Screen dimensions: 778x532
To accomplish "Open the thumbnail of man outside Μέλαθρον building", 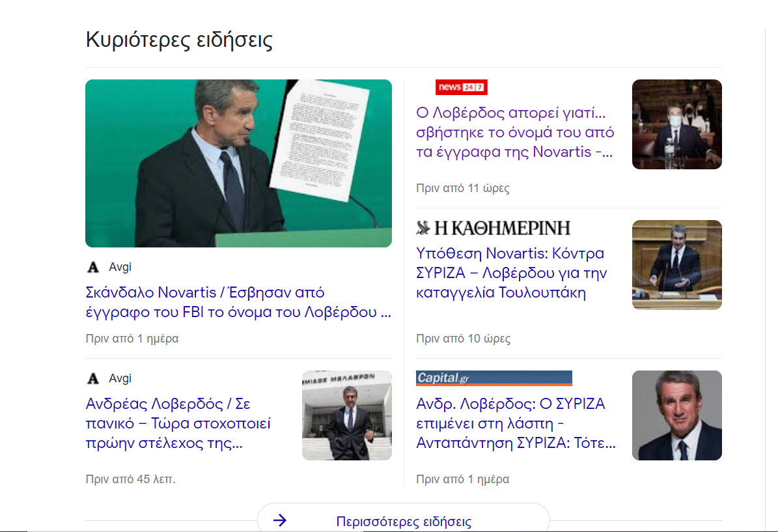I will (x=347, y=415).
